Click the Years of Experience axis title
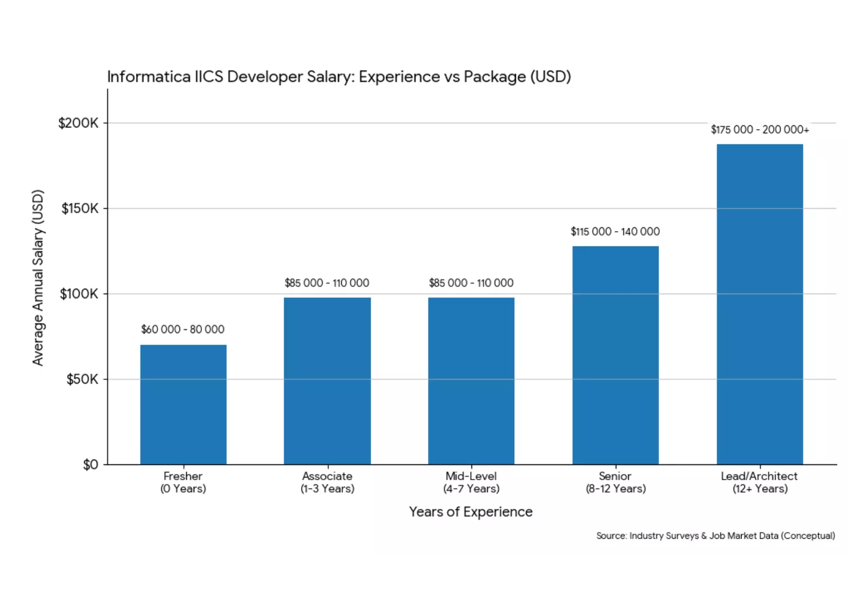 coord(471,512)
